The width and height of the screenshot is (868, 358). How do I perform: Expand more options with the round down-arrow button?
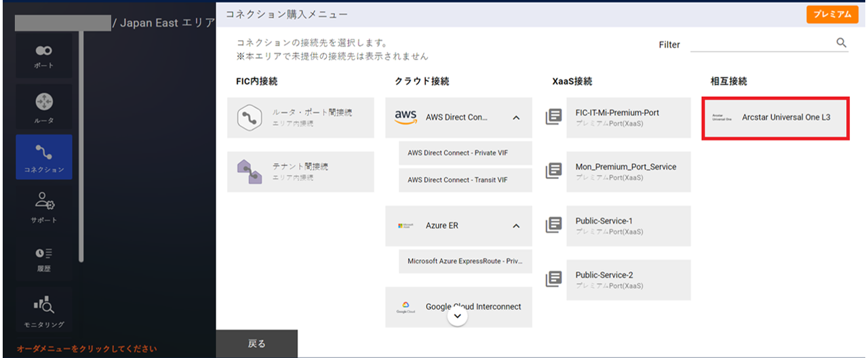pos(458,316)
